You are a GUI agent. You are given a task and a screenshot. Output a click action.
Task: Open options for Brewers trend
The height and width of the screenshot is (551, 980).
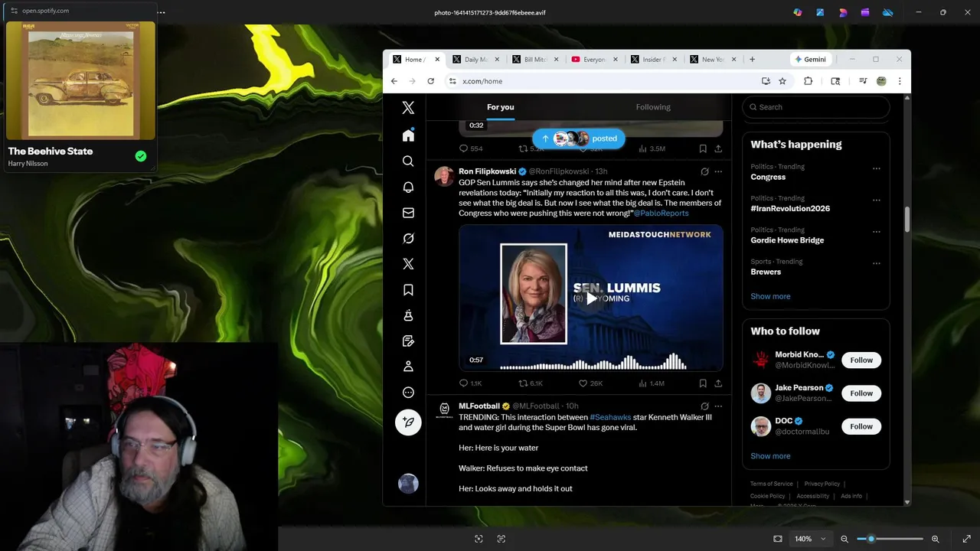point(877,263)
